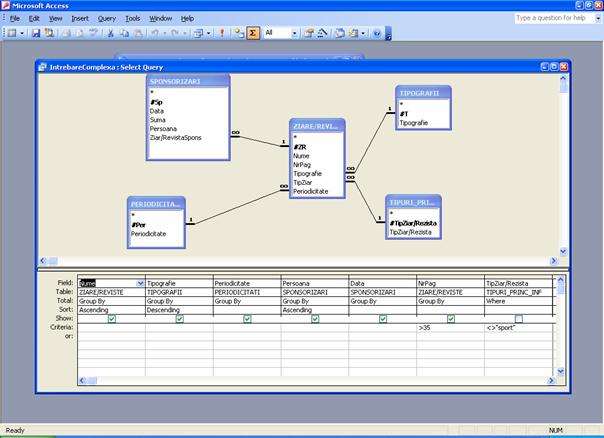Click the Criteria cell containing >35
Viewport: 604px width, 438px height.
click(x=449, y=327)
